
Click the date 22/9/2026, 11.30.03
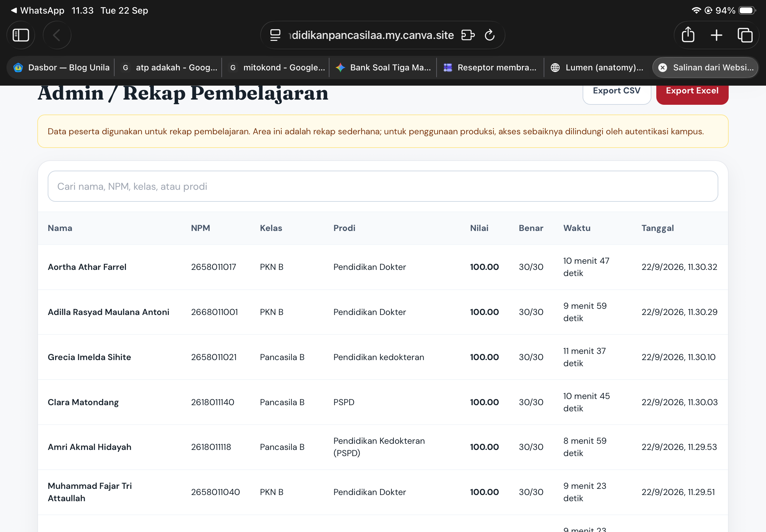pos(680,402)
